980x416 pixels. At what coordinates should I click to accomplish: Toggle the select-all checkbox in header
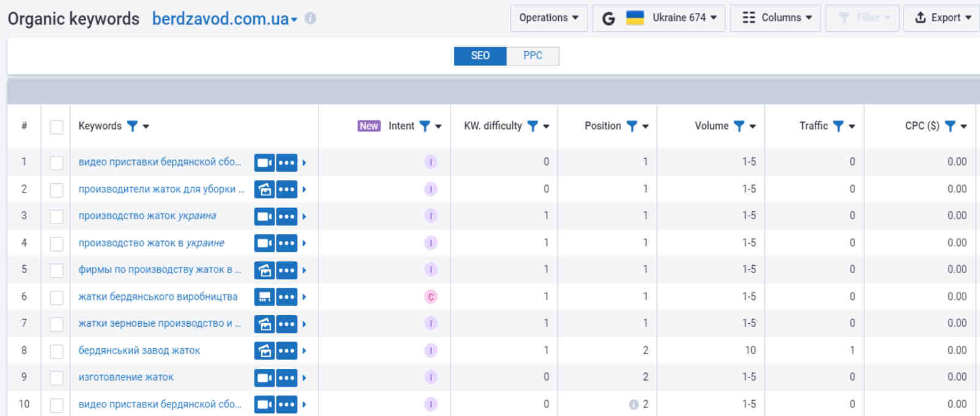tap(56, 127)
